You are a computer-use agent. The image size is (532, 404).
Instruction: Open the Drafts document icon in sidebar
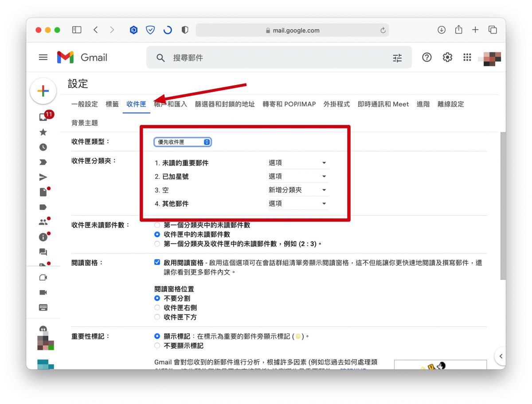[x=43, y=192]
